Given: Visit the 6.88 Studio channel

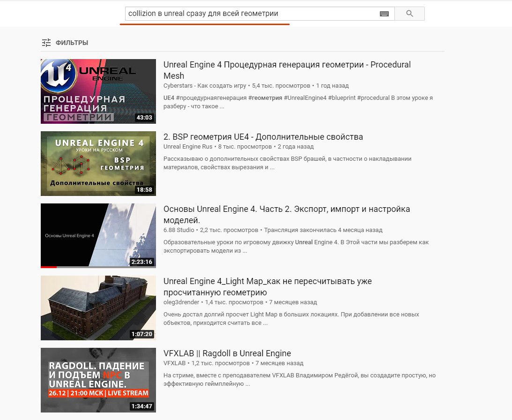Looking at the screenshot, I should [178, 230].
